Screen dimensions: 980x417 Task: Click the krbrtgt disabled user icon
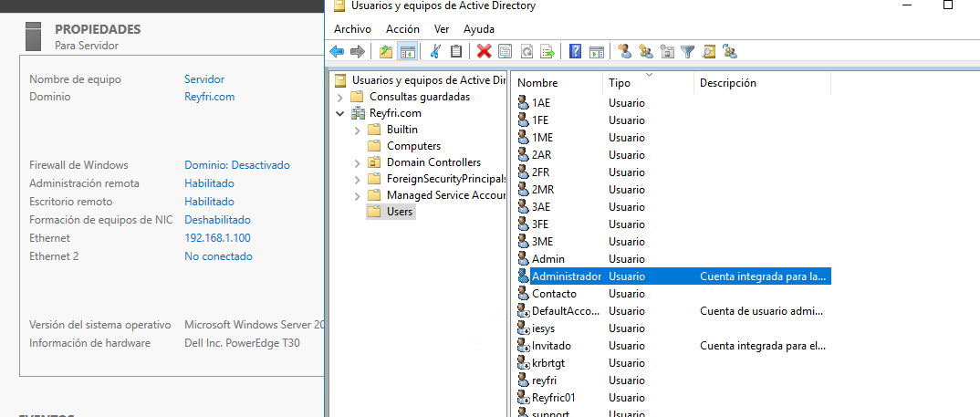[523, 362]
